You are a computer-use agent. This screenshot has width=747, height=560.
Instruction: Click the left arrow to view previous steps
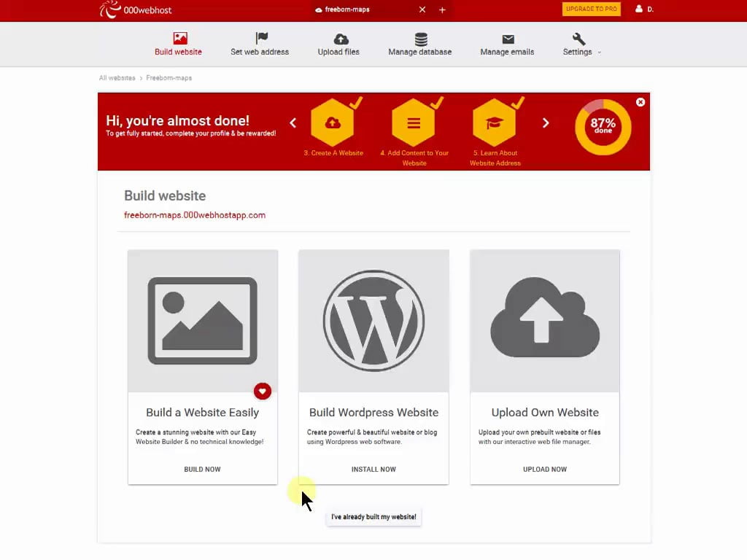pos(293,123)
